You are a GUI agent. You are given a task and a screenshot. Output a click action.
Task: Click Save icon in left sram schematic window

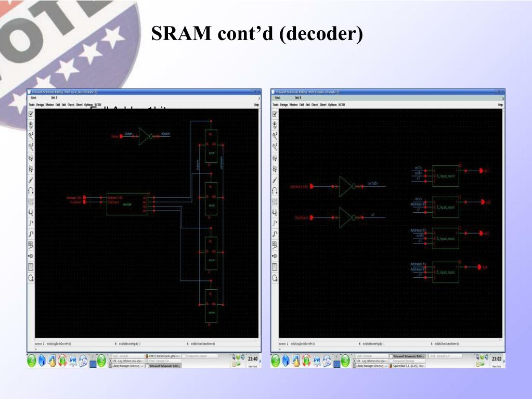(31, 125)
